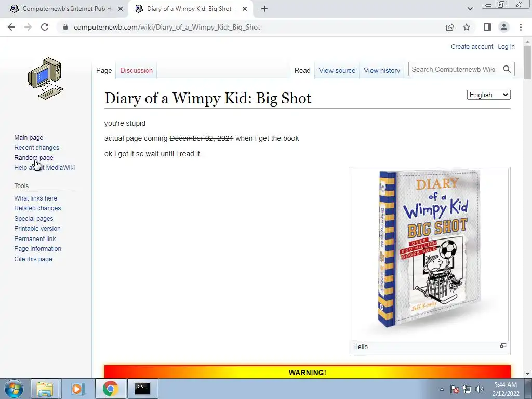The height and width of the screenshot is (399, 532).
Task: Click the network tray icon
Action: [467, 389]
